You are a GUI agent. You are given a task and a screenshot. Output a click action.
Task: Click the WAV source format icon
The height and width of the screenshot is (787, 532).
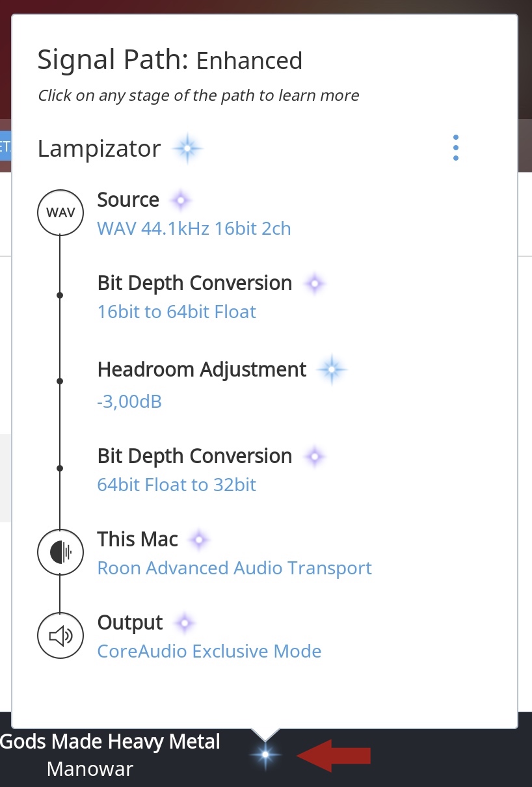click(x=60, y=212)
